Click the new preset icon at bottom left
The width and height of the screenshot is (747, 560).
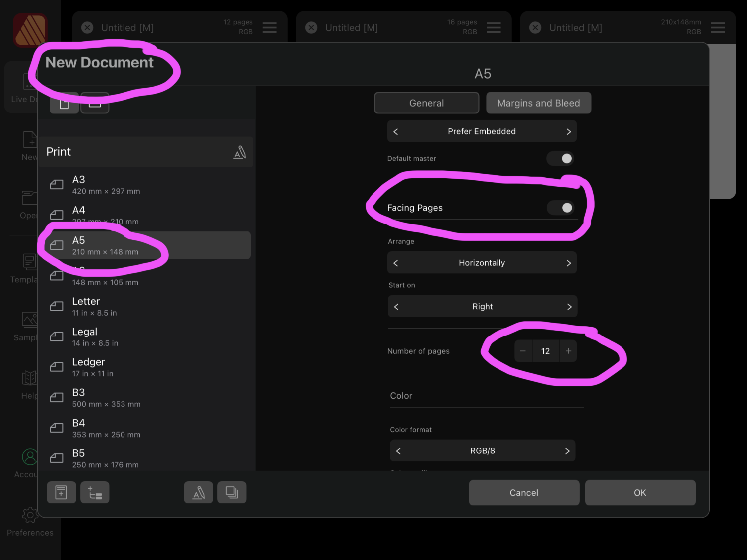[61, 492]
